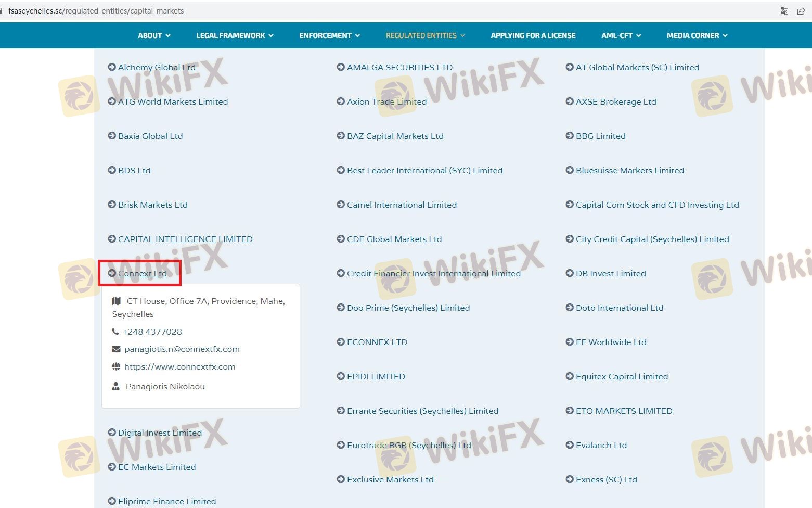The height and width of the screenshot is (508, 812).
Task: Click the CT House, Office 7A address text
Action: [199, 308]
